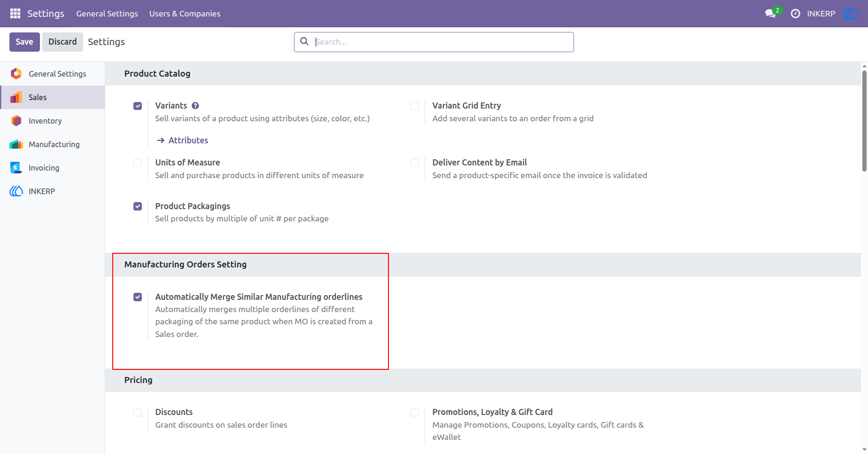Click the search magnifier icon

(304, 41)
